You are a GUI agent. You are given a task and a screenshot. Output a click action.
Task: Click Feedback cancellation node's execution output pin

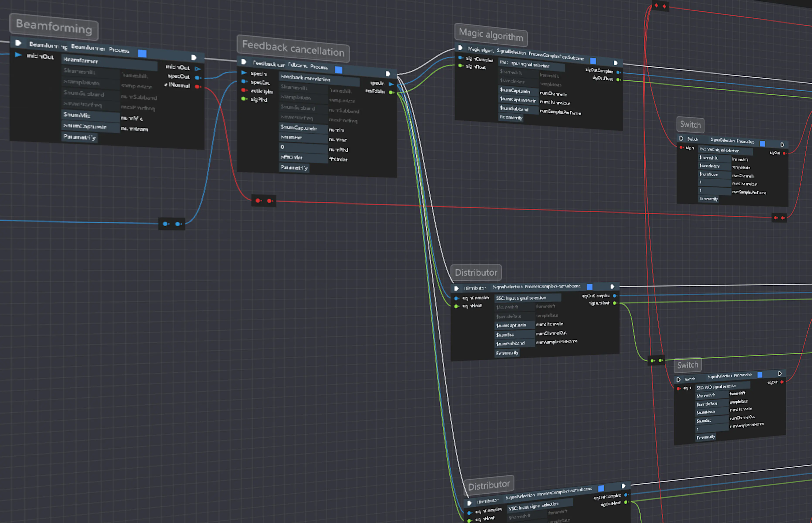click(388, 74)
